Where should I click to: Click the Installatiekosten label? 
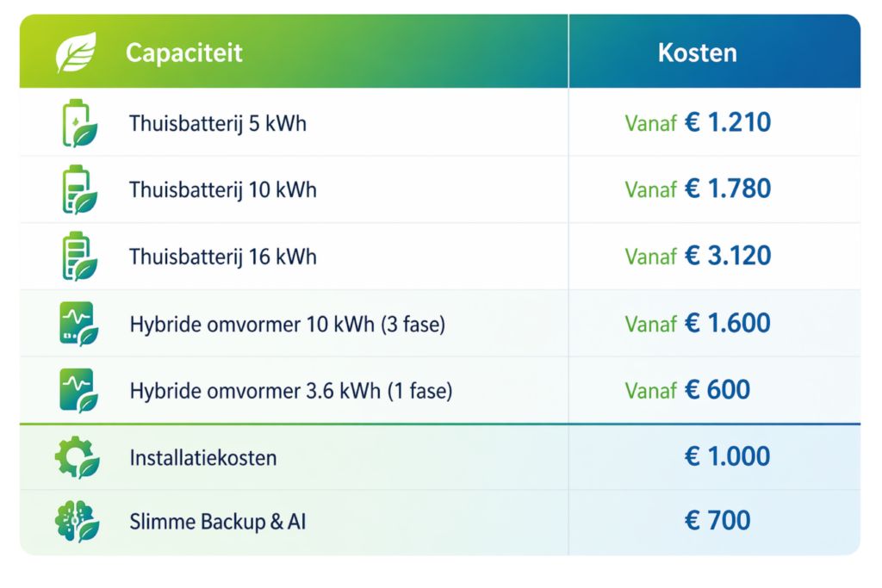click(x=203, y=457)
